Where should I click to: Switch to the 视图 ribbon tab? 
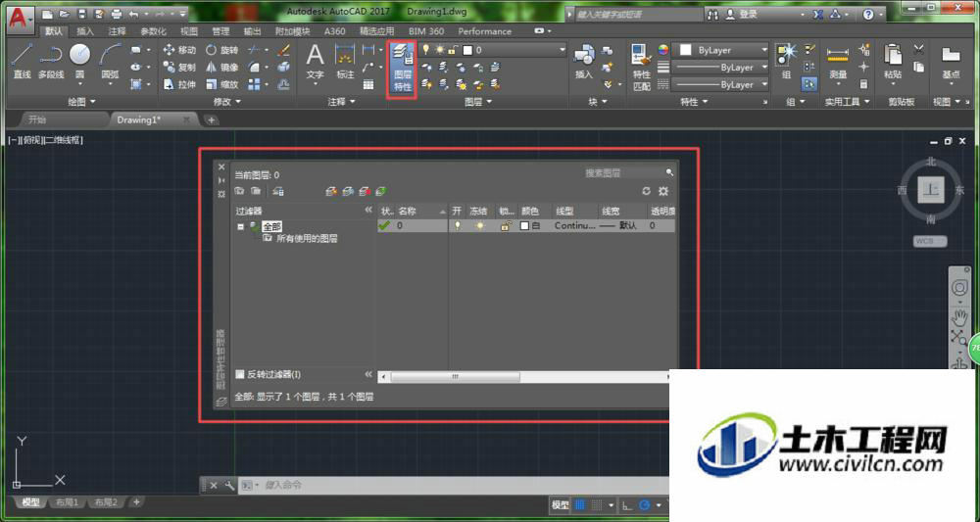(x=189, y=31)
